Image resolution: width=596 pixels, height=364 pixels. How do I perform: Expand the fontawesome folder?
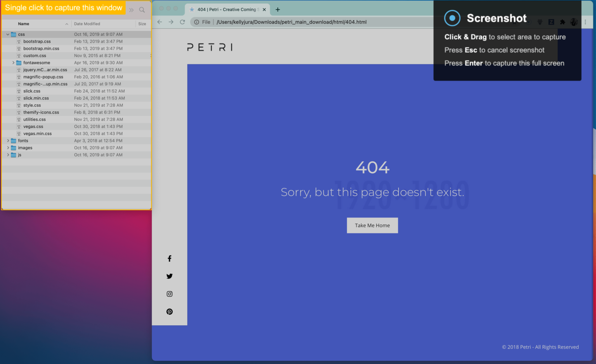(x=14, y=62)
